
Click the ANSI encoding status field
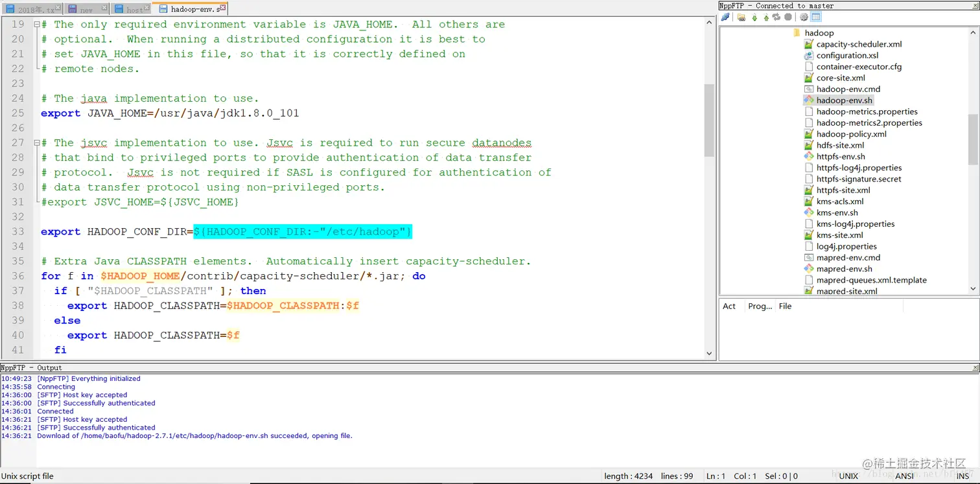905,476
